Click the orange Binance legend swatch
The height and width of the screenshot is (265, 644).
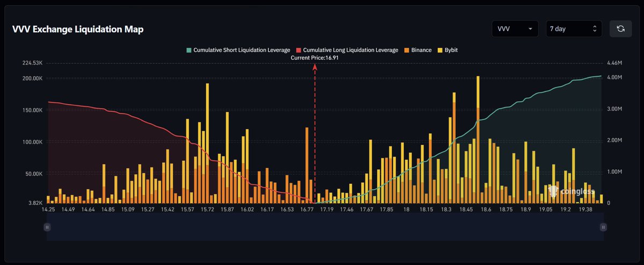pos(407,50)
